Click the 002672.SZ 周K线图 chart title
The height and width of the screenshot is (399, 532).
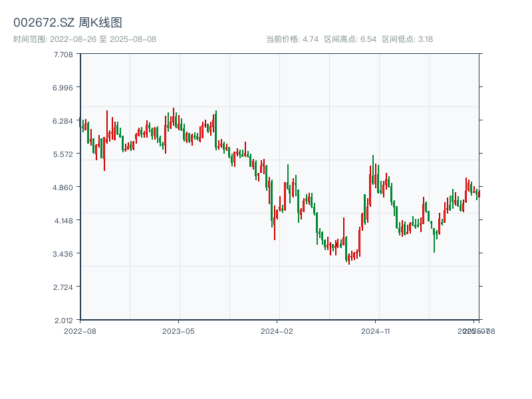tap(67, 23)
